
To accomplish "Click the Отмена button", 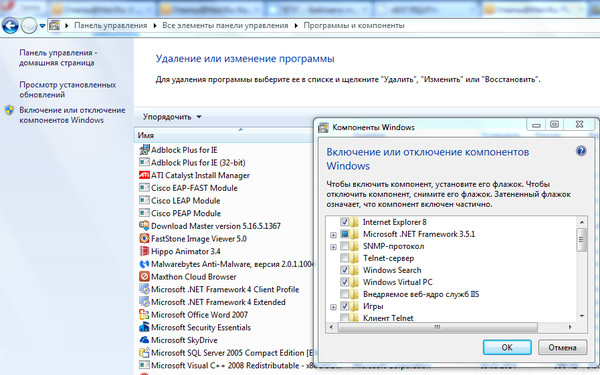I will pyautogui.click(x=562, y=347).
